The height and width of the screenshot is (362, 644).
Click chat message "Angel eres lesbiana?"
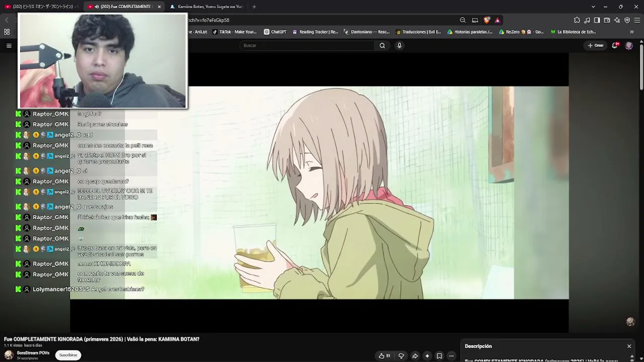coord(118,290)
